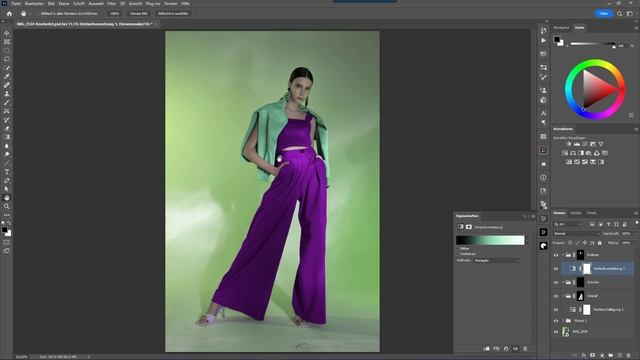
Task: Toggle adjustment visibility eye in Properties
Action: click(516, 349)
